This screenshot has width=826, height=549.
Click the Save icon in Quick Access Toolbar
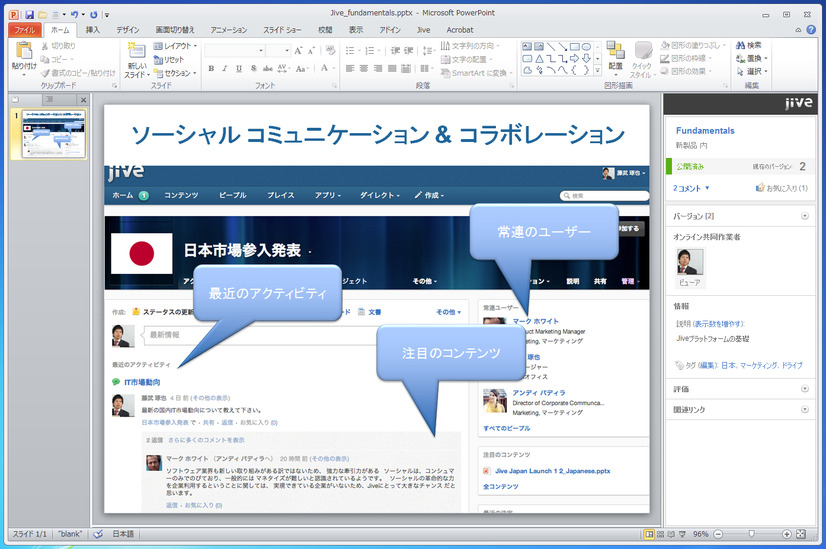30,15
